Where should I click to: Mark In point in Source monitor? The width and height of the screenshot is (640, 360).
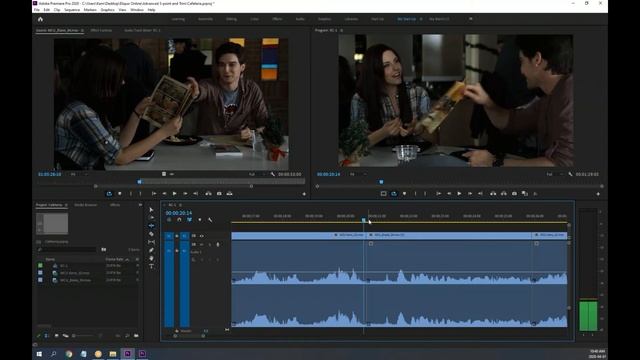131,193
